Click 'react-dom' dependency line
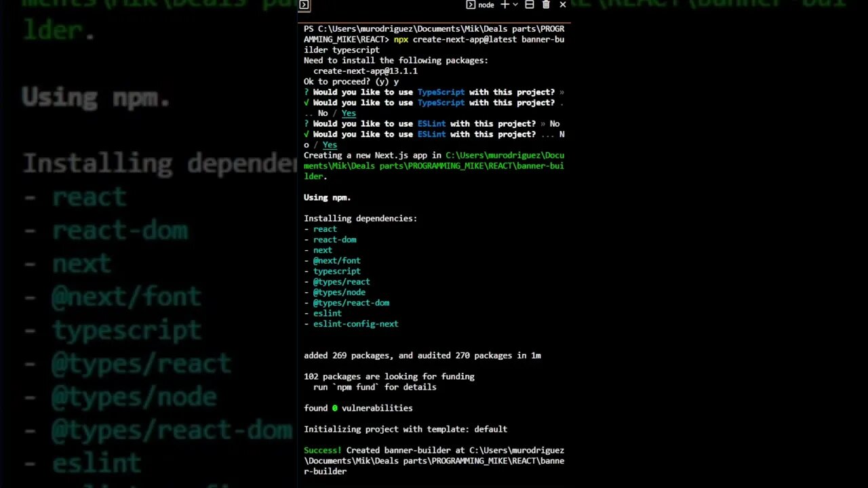The width and height of the screenshot is (868, 488). [x=330, y=240]
